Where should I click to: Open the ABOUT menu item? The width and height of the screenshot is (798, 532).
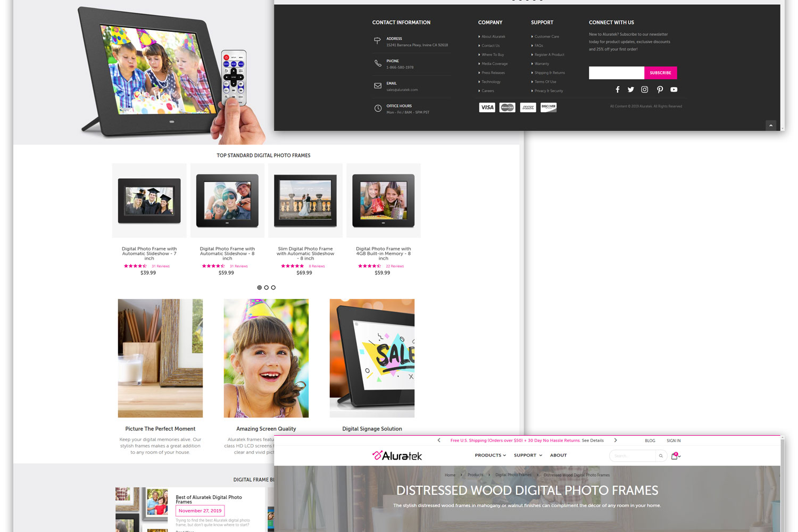pos(558,455)
